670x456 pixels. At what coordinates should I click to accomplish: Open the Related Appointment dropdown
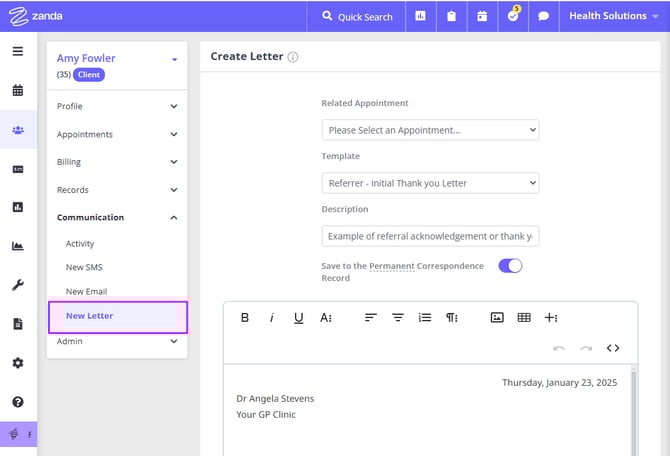430,130
